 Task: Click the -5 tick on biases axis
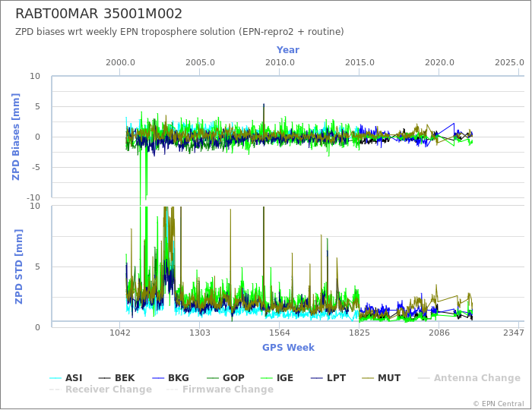pyautogui.click(x=35, y=167)
